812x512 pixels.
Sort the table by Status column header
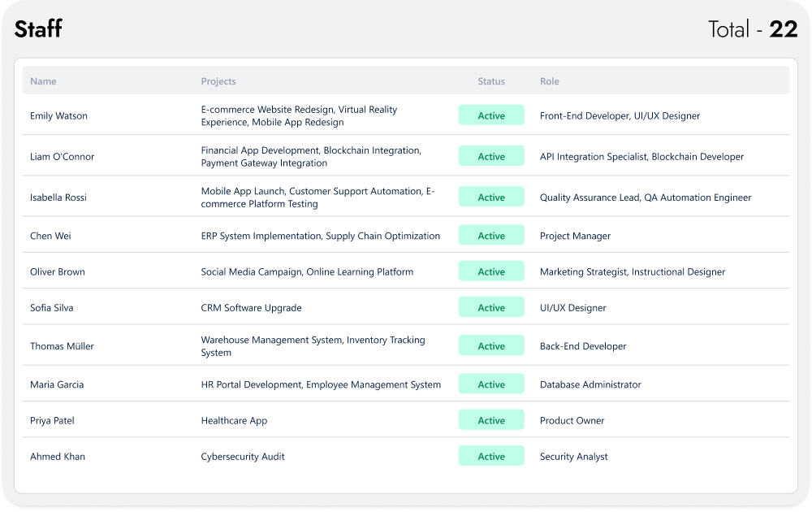pyautogui.click(x=490, y=81)
